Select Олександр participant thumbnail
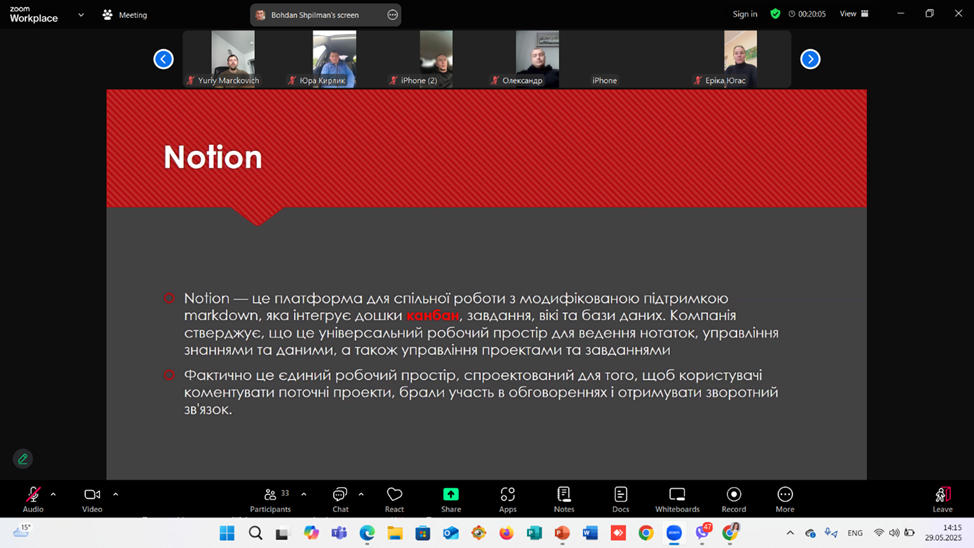Image resolution: width=974 pixels, height=548 pixels. tap(537, 59)
